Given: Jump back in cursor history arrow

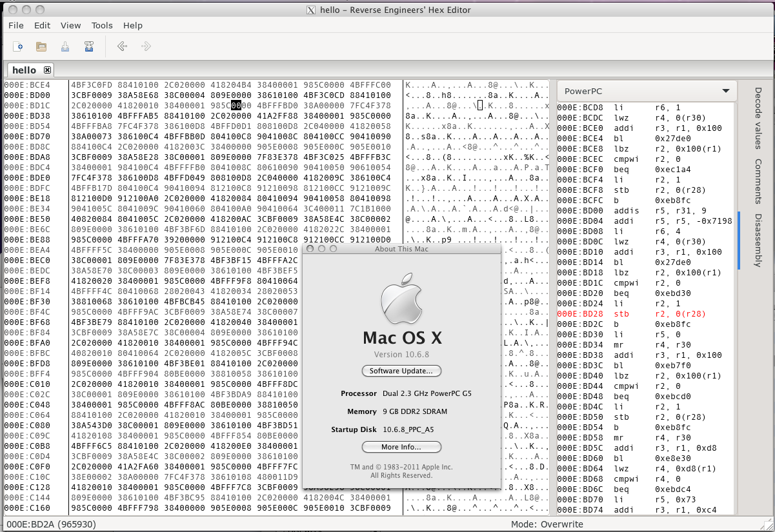Looking at the screenshot, I should click(x=121, y=46).
